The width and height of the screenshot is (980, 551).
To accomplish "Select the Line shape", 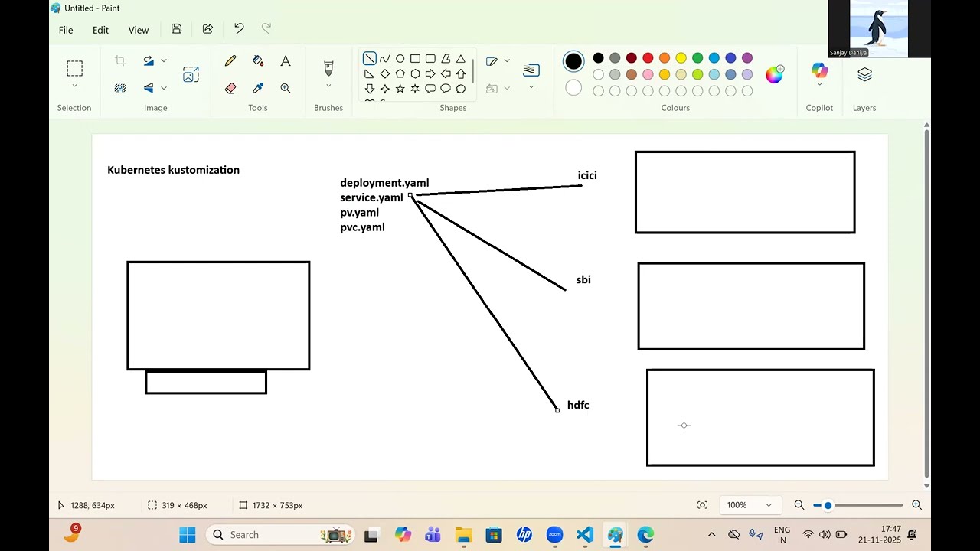I will click(x=370, y=59).
